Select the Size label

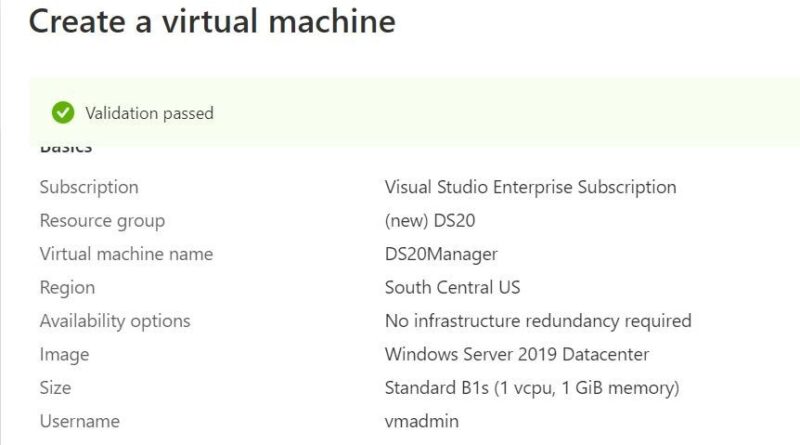pos(55,388)
